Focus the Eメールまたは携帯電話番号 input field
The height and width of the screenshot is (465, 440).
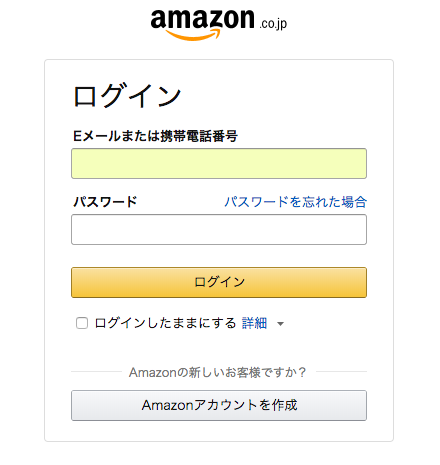pos(219,164)
